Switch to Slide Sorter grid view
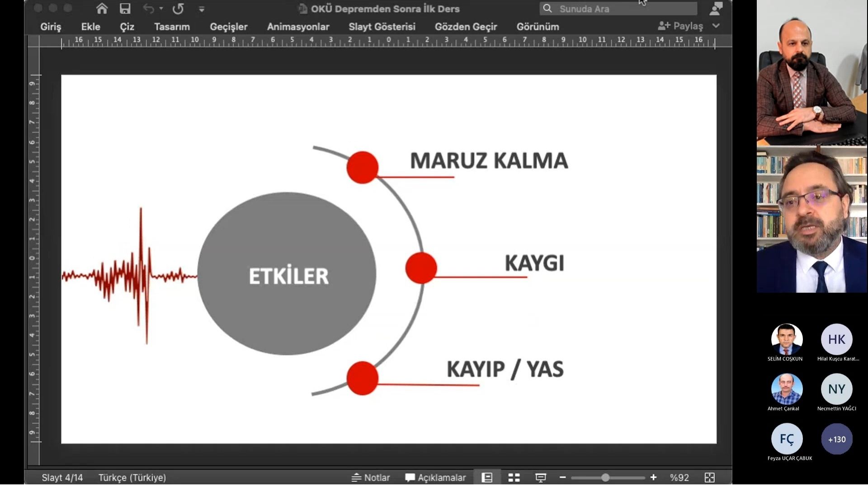 [x=514, y=478]
